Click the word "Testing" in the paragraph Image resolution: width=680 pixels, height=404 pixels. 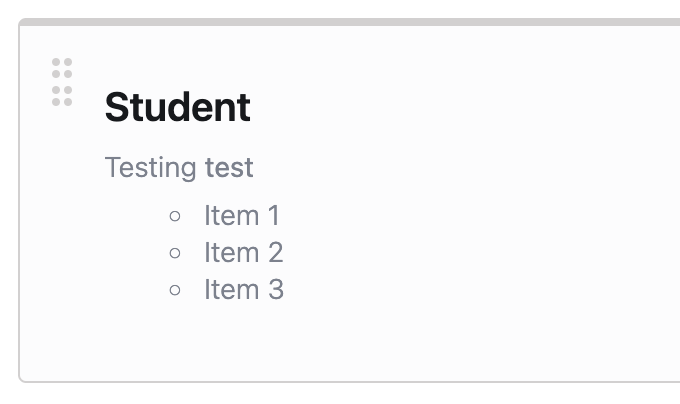(151, 168)
